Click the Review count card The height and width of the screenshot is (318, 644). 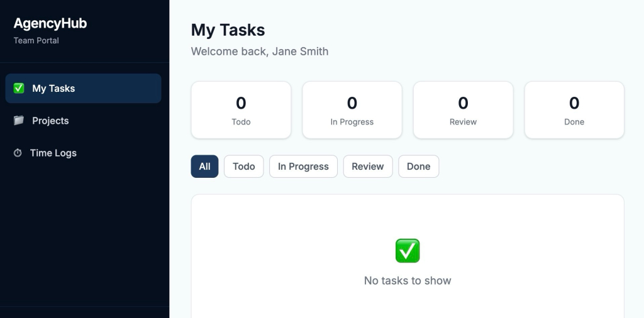click(464, 110)
